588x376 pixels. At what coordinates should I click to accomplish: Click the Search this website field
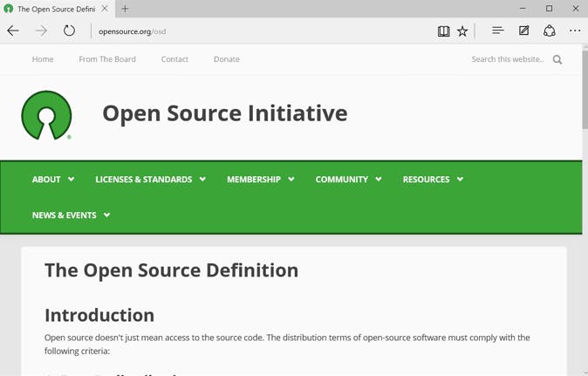pos(508,59)
